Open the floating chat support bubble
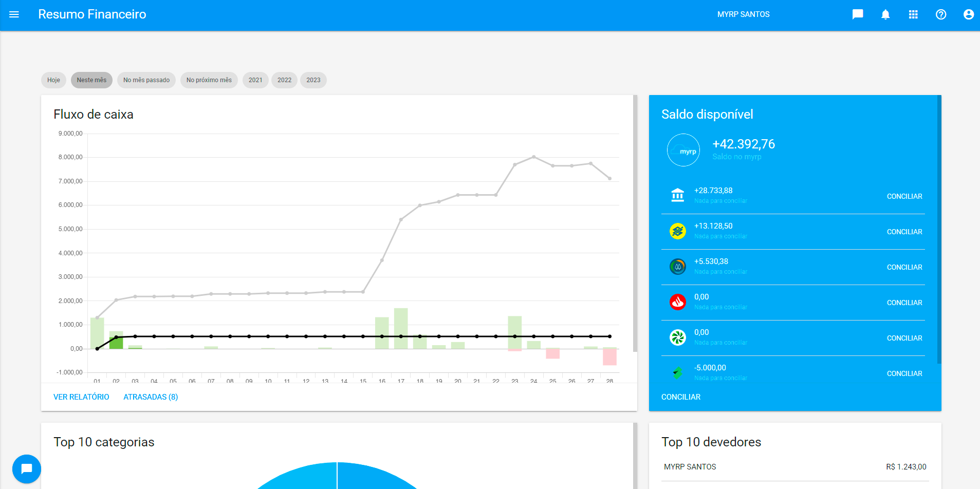Image resolution: width=980 pixels, height=489 pixels. (26, 468)
